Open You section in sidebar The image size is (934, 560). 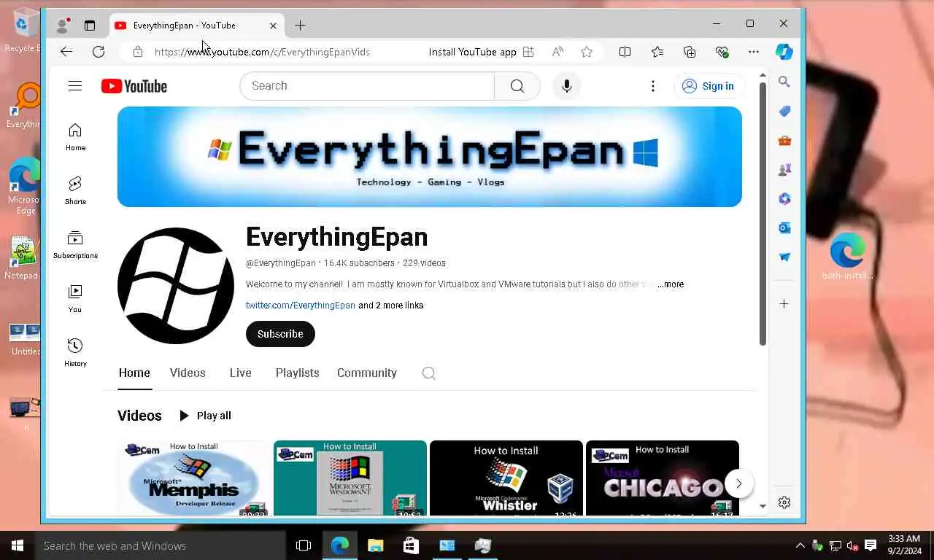pos(75,298)
